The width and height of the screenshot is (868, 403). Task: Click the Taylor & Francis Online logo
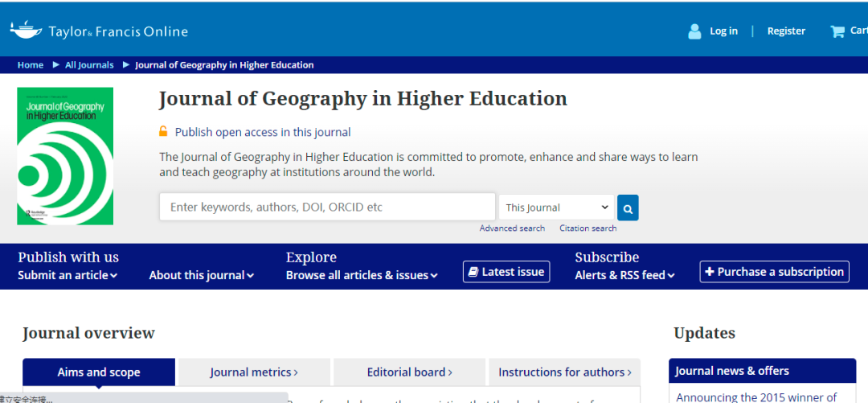tap(99, 31)
